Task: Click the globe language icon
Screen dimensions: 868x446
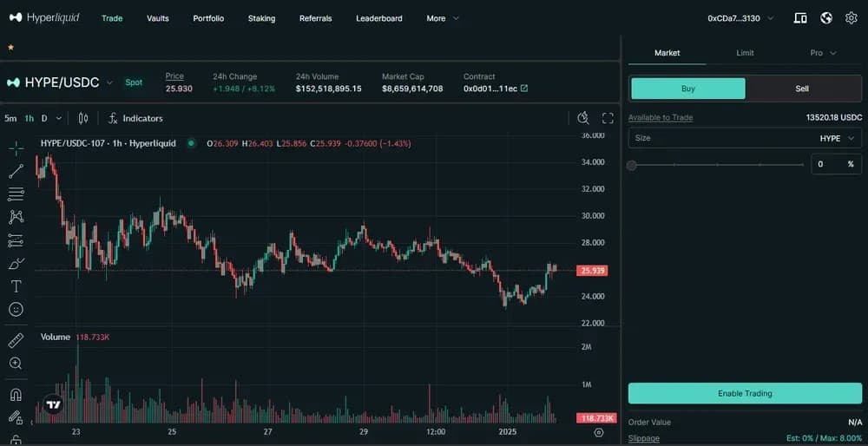Action: click(825, 18)
